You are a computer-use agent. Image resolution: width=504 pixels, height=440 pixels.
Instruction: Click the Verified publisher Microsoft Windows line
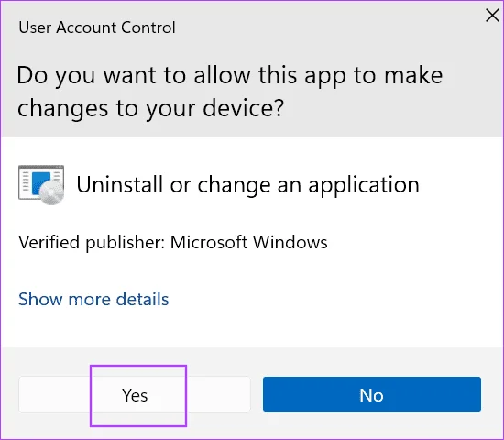click(x=173, y=242)
